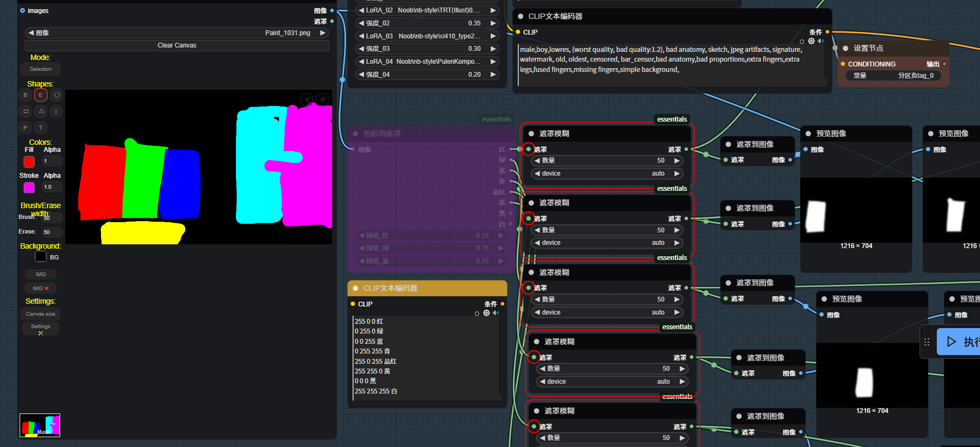This screenshot has height=447, width=980.
Task: Click speaker icon in gold CLIP文本编码器 node
Action: click(x=496, y=313)
